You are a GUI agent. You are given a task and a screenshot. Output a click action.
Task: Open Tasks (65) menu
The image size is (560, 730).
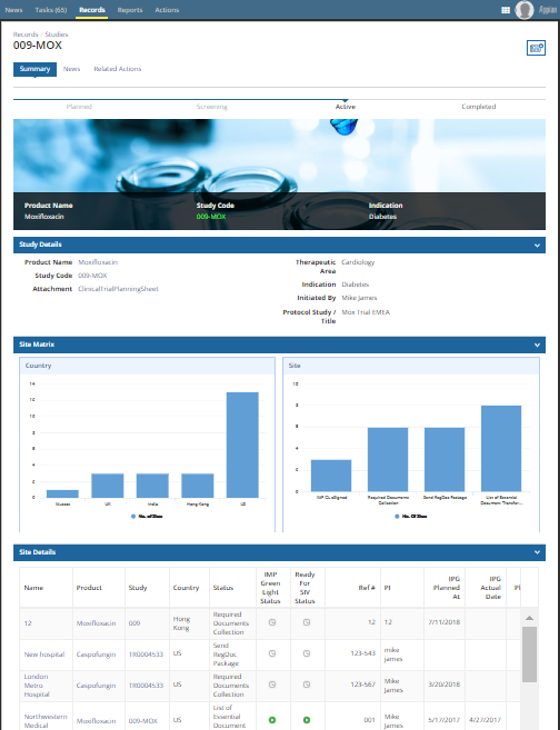pos(51,10)
